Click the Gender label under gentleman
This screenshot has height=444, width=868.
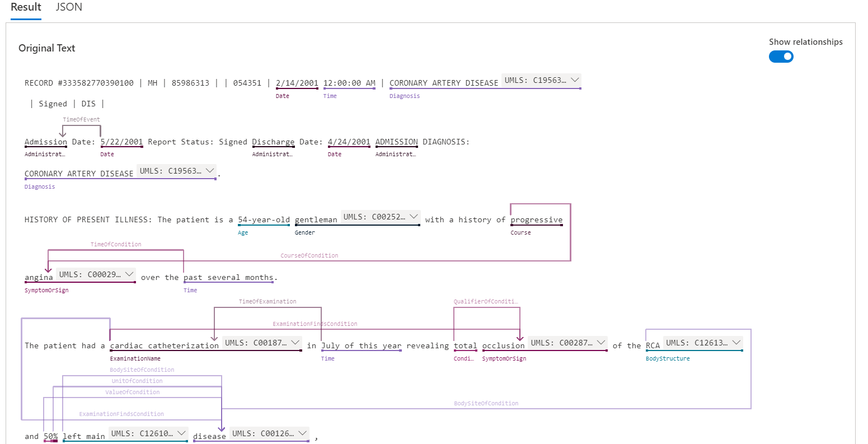point(305,233)
